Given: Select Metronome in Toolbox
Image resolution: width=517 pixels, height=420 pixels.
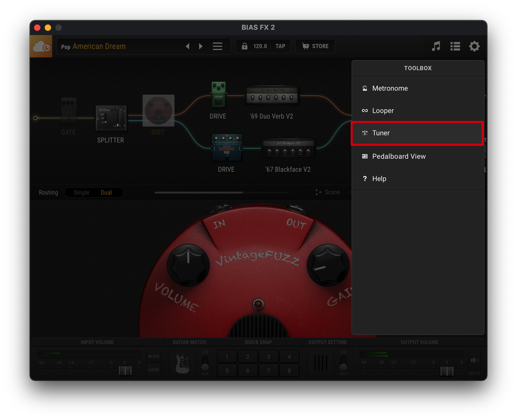Looking at the screenshot, I should click(x=418, y=88).
